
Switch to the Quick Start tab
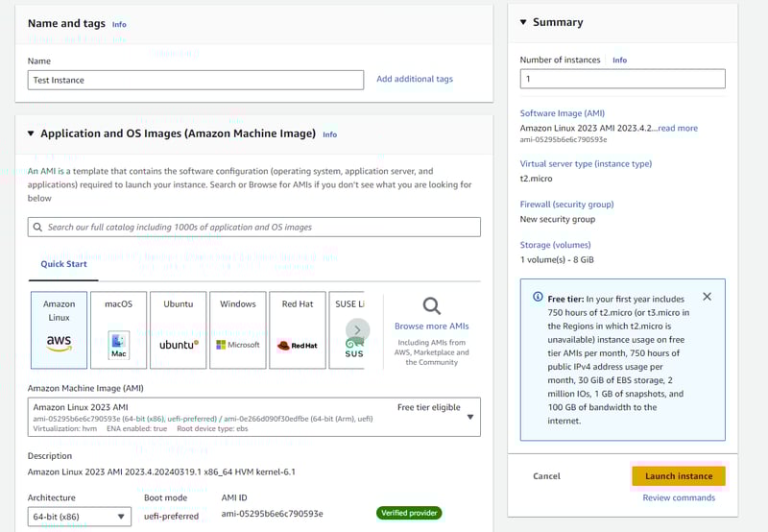pos(63,264)
